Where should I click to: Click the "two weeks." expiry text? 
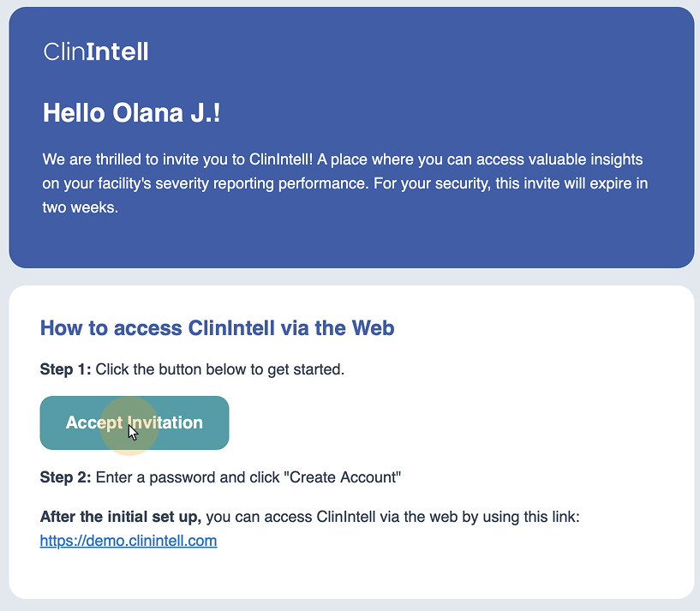80,207
